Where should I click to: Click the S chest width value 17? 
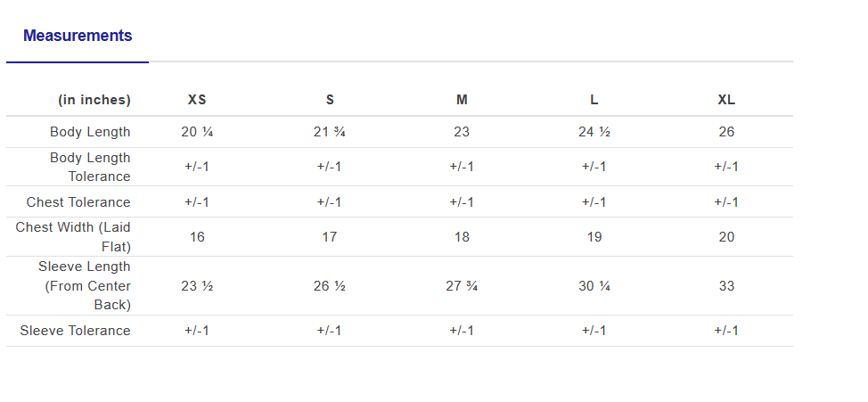330,237
